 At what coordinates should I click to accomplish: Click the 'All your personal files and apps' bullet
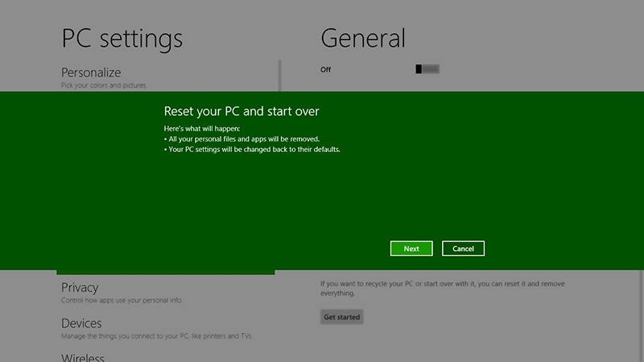[242, 138]
